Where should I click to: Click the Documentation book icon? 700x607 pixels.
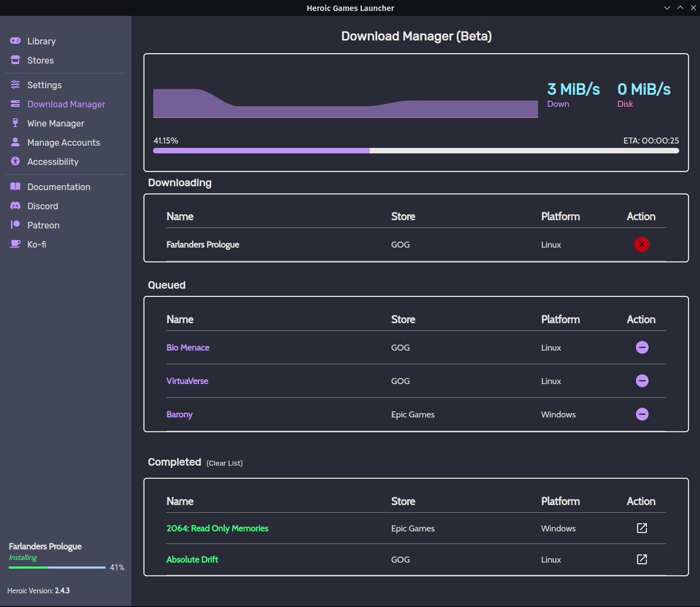pos(15,187)
